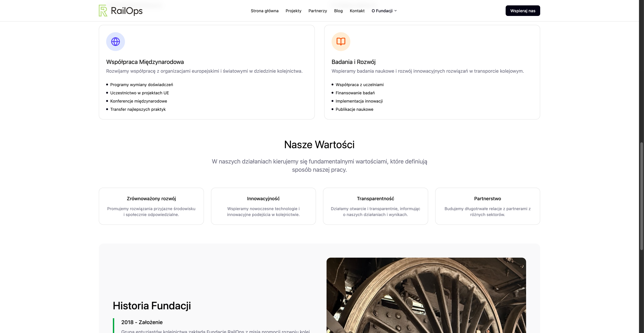Select the Współpraca Międzynarodowa heading

(x=145, y=62)
